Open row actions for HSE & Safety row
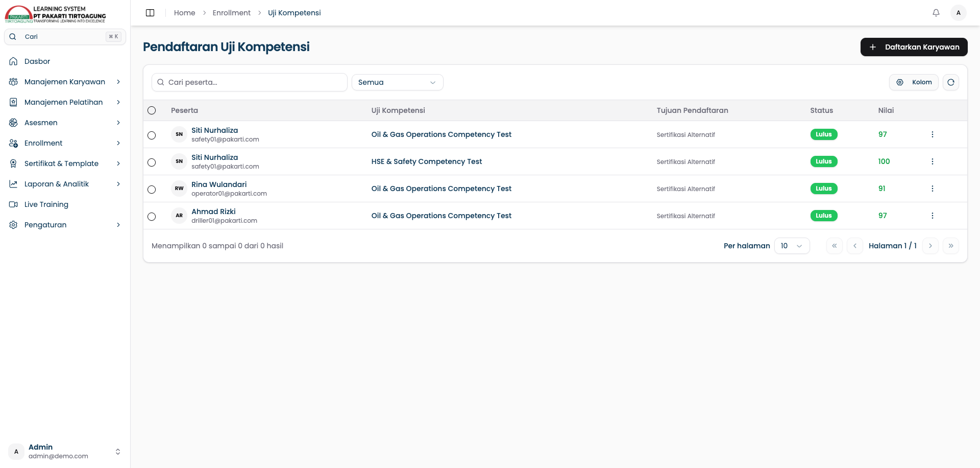Image resolution: width=980 pixels, height=468 pixels. pos(933,161)
